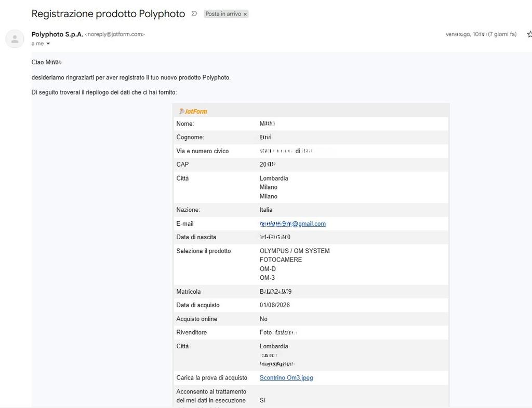Screen dimensions: 532x408
Task: Click the noreply@jotform.com sender address
Action: 115,34
